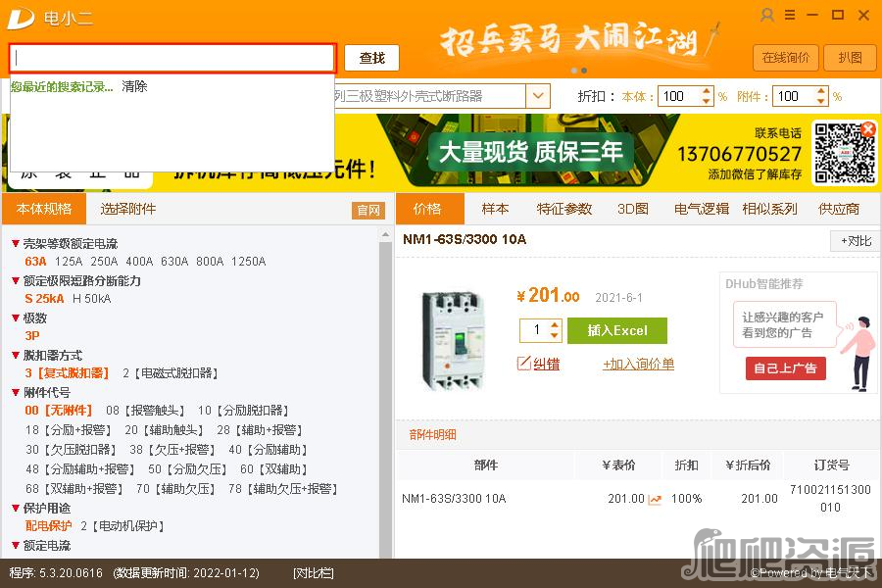882x588 pixels.
Task: Increase the 附件 discount spinner
Action: [821, 91]
